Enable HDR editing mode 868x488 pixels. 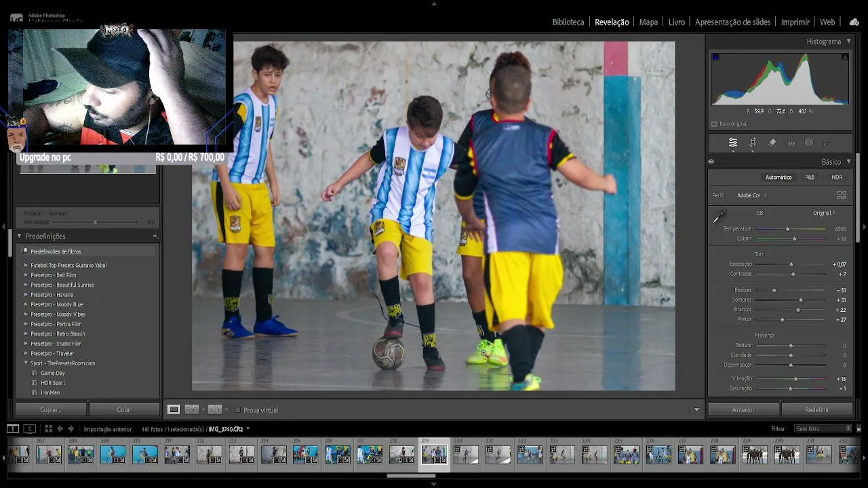click(x=837, y=177)
